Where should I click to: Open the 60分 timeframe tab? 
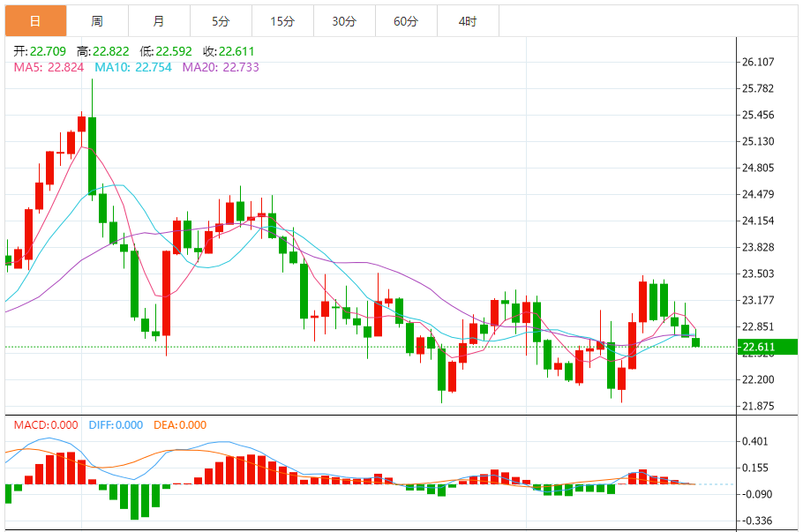[x=406, y=21]
